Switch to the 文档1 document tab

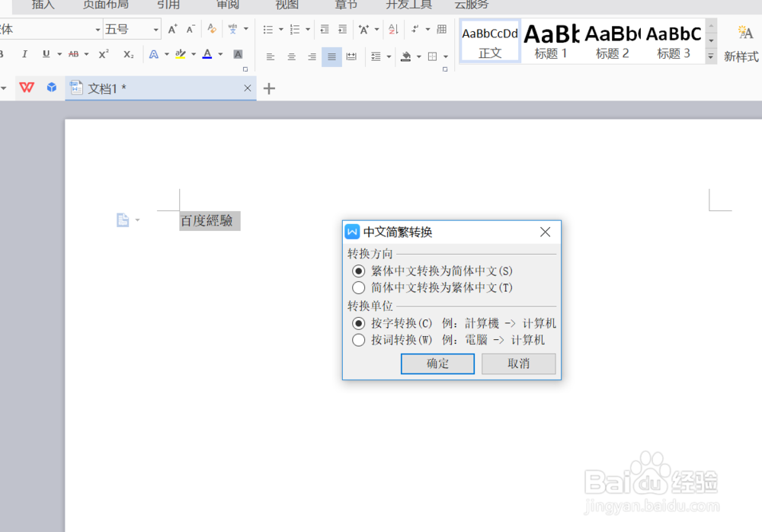160,88
